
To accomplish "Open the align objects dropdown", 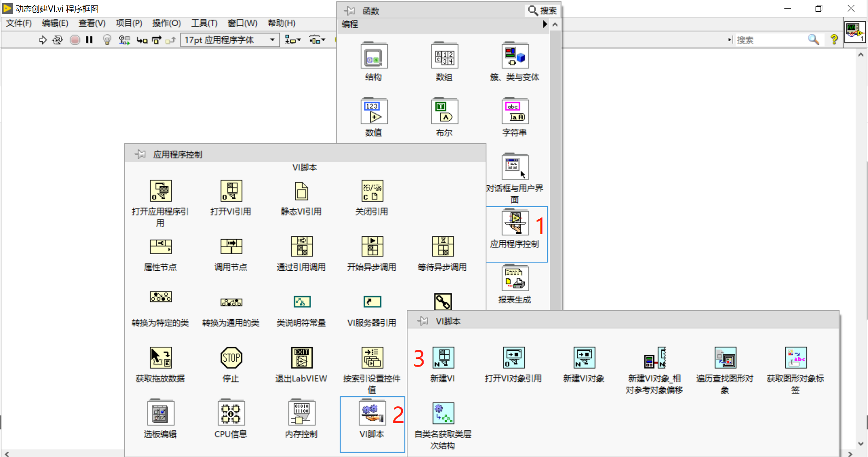I will pos(292,40).
